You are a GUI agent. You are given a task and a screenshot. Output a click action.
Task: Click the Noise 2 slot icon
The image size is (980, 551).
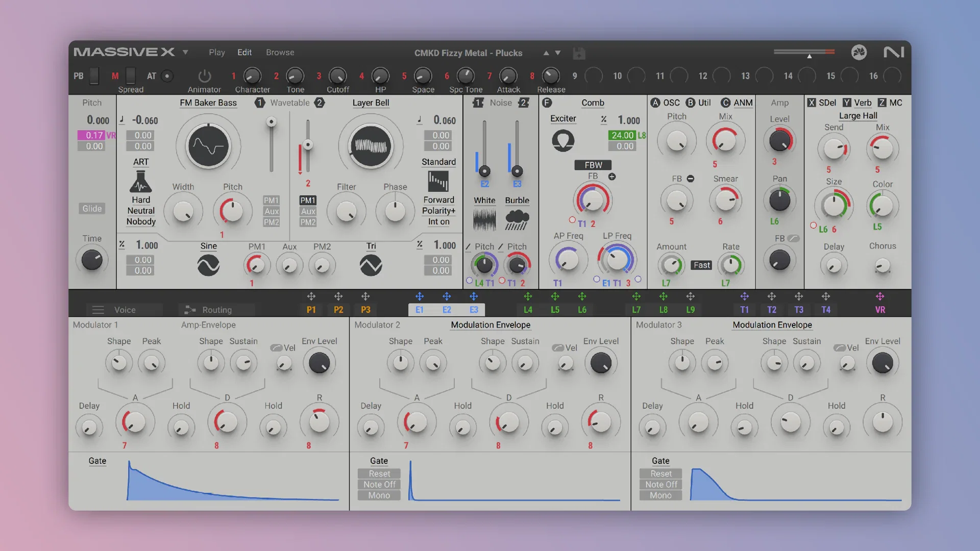pyautogui.click(x=524, y=103)
